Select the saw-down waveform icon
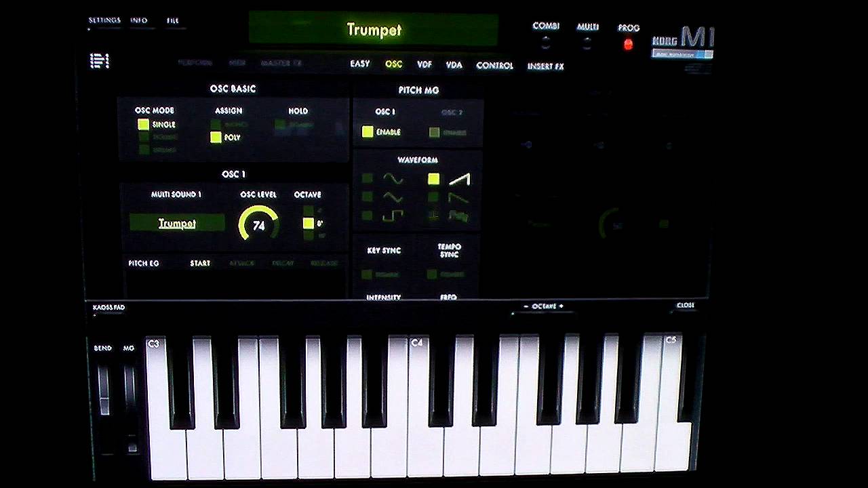Image resolution: width=868 pixels, height=488 pixels. (x=459, y=197)
